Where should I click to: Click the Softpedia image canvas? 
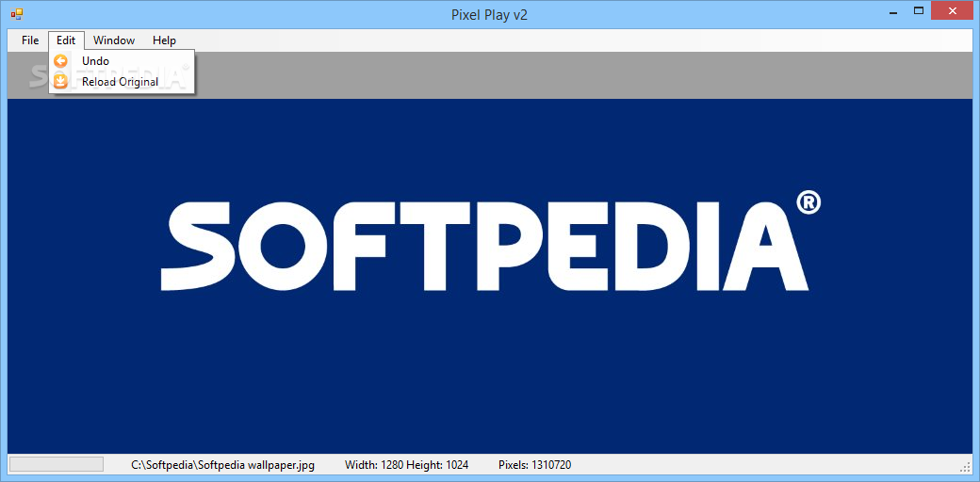[490, 276]
